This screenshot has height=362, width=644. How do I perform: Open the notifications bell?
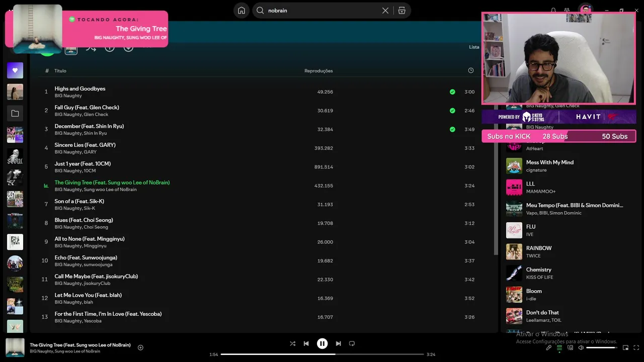(553, 10)
